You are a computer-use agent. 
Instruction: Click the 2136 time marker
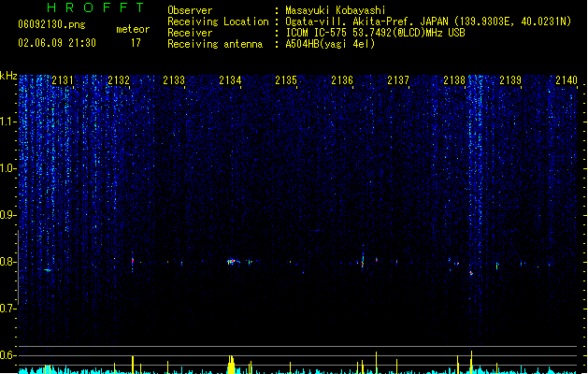[342, 80]
